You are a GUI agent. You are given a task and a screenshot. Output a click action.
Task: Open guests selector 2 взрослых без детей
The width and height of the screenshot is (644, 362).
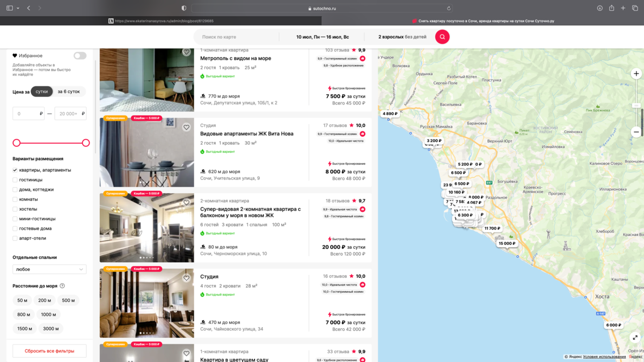pyautogui.click(x=402, y=37)
